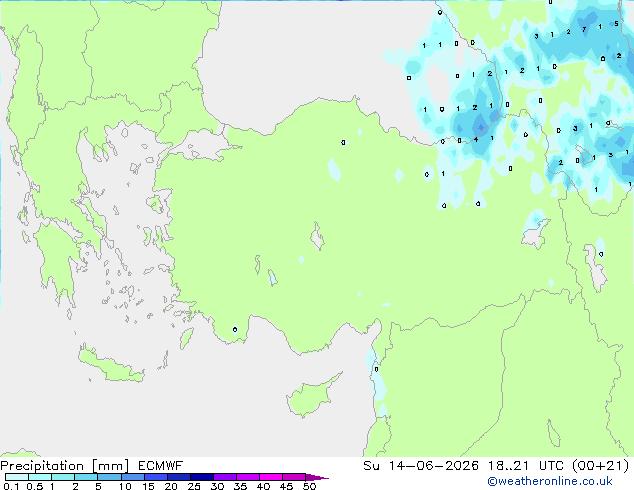Click the island of Crete on map
This screenshot has width=634, height=490.
point(110,366)
